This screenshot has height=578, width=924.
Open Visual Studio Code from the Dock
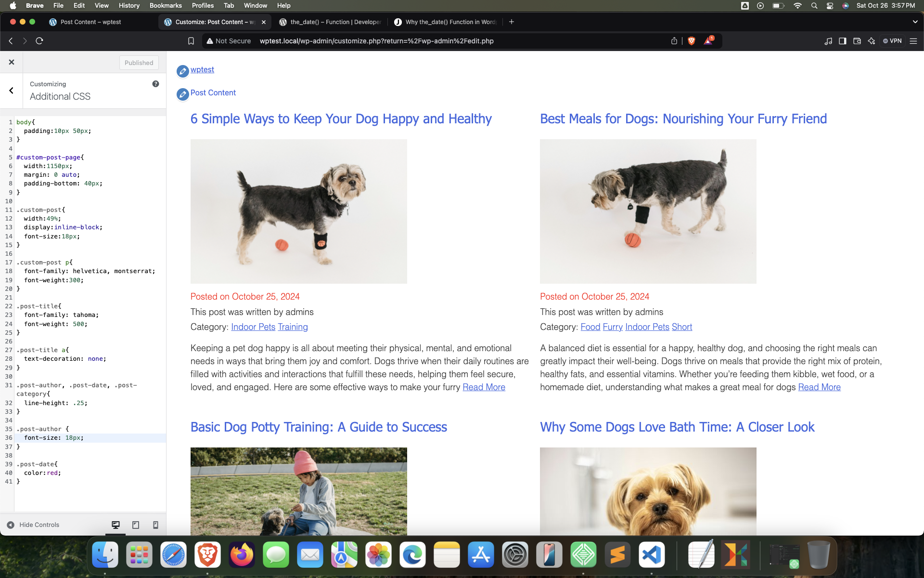[652, 555]
